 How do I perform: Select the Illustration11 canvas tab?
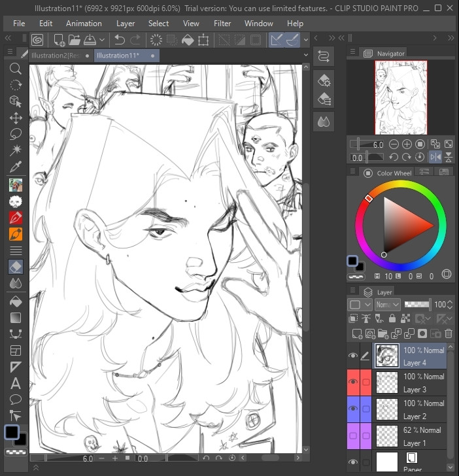tap(126, 56)
